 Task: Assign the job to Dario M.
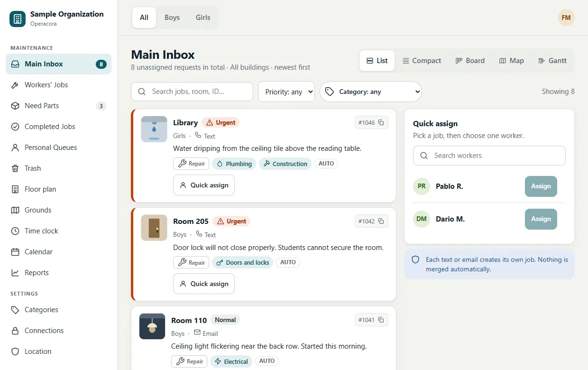pyautogui.click(x=541, y=219)
